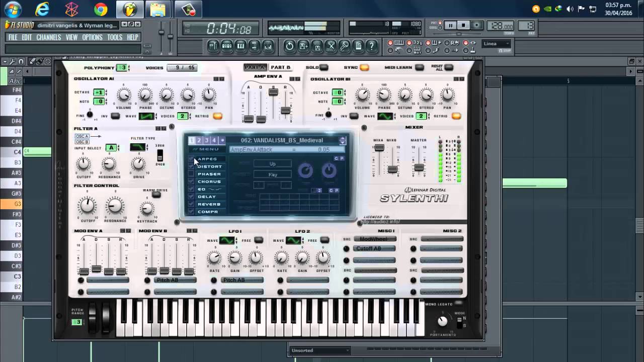644x362 pixels.
Task: Toggle the CHORUS effect checkbox
Action: tap(191, 182)
